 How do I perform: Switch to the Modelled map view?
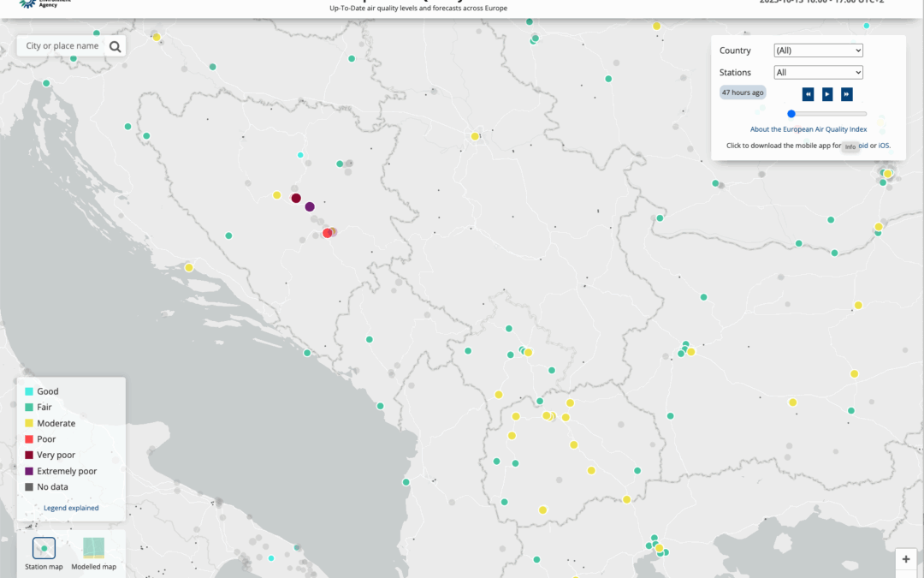pos(93,548)
